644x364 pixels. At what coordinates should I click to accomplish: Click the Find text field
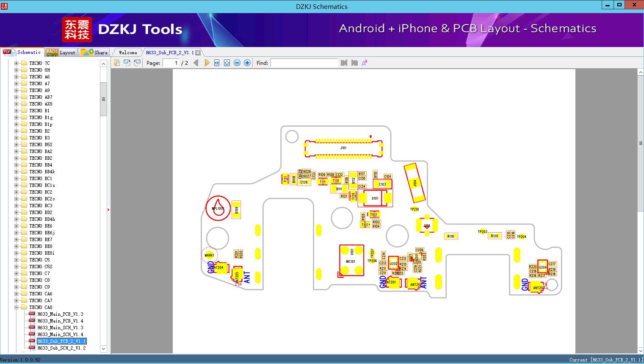click(304, 63)
